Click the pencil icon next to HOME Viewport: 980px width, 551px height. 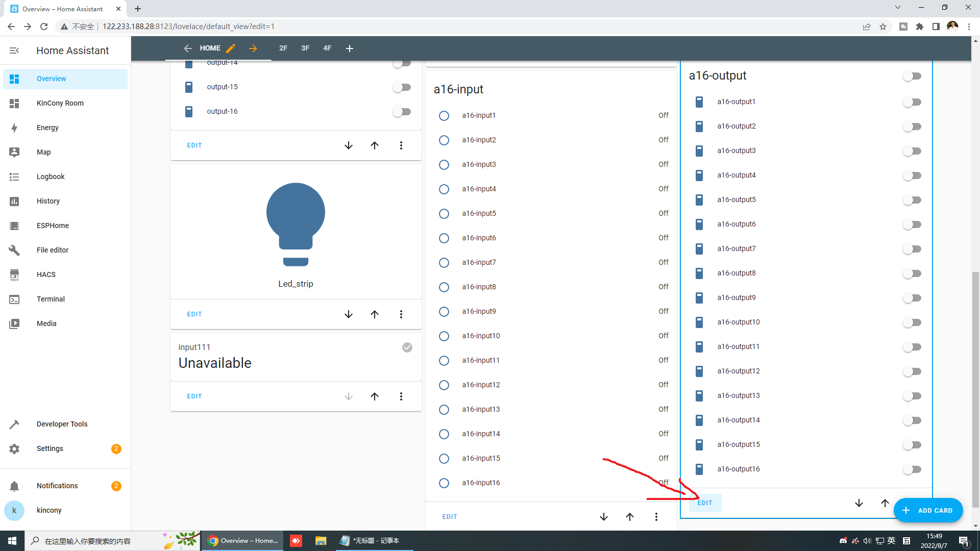coord(231,48)
